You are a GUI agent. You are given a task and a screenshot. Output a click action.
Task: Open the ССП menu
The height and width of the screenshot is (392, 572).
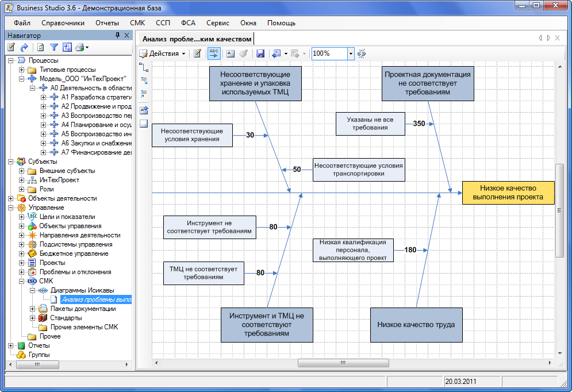coord(163,23)
